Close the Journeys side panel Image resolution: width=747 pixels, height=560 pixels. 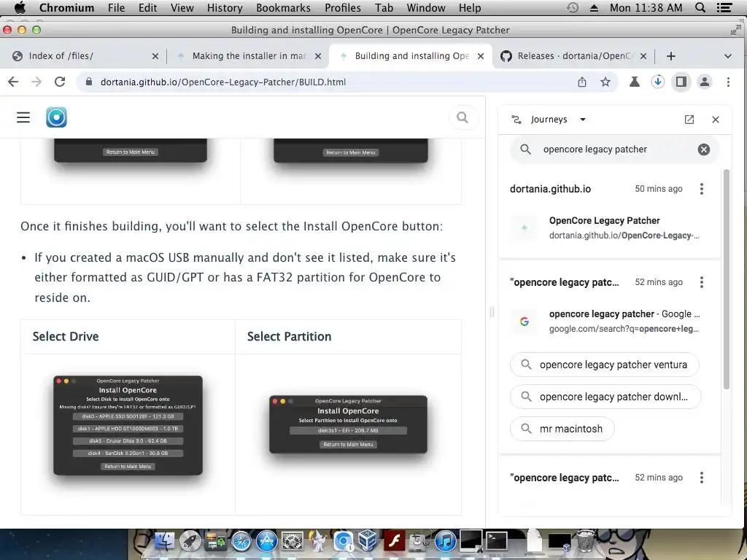tap(716, 120)
